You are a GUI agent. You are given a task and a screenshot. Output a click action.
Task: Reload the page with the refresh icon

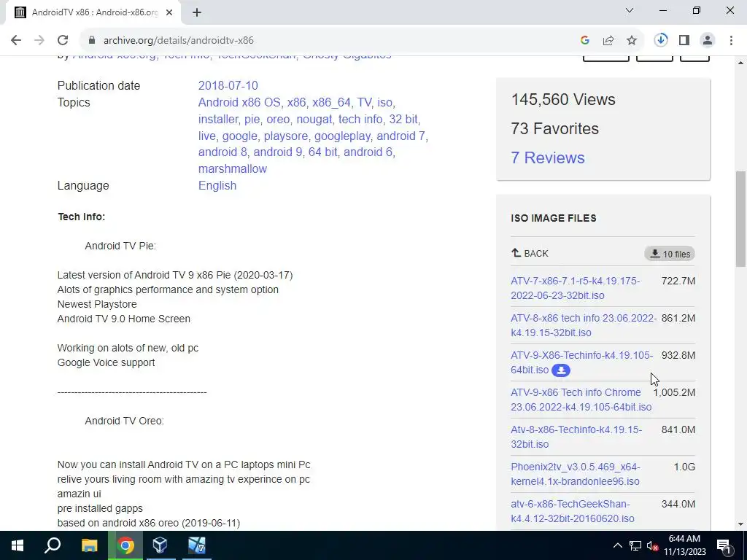coord(63,41)
